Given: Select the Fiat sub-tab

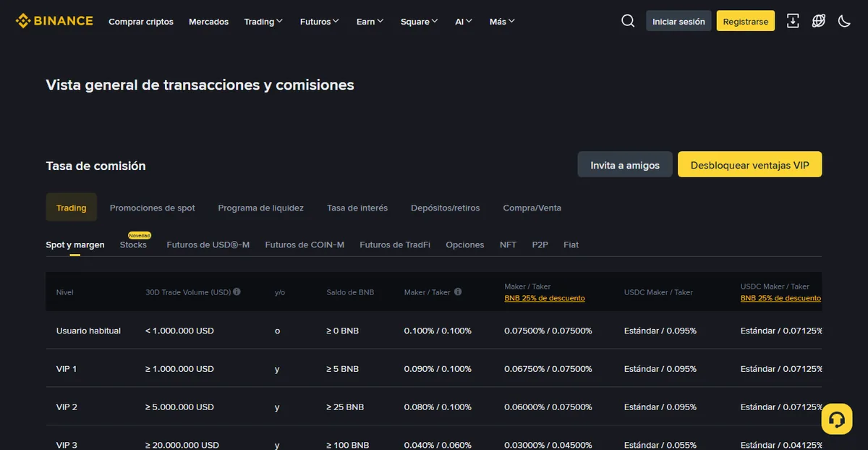Looking at the screenshot, I should (x=571, y=245).
